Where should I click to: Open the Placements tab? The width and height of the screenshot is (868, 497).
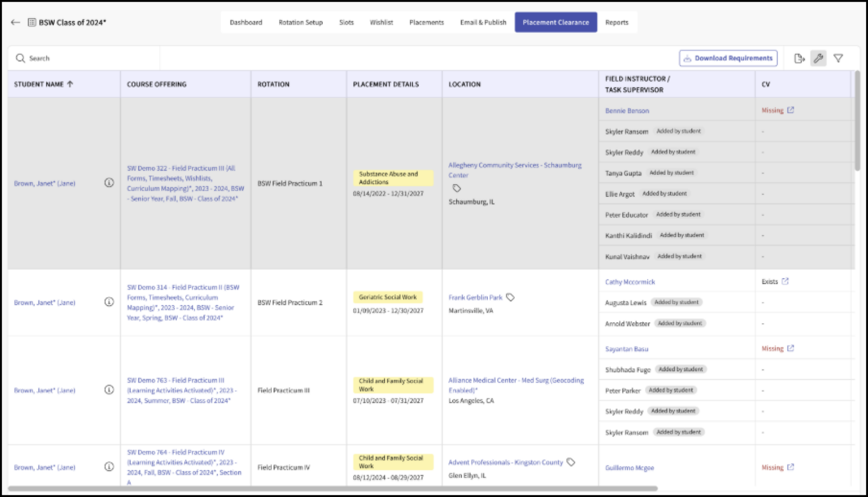click(426, 22)
